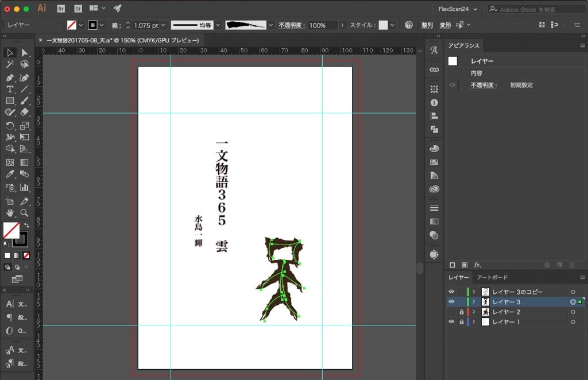
Task: Open Adobe Bridge with Br icon
Action: click(x=61, y=9)
